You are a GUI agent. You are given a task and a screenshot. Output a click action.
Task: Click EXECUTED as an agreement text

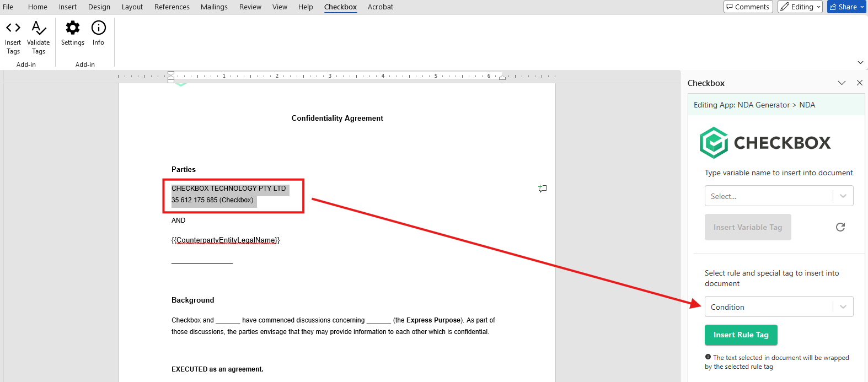[217, 369]
